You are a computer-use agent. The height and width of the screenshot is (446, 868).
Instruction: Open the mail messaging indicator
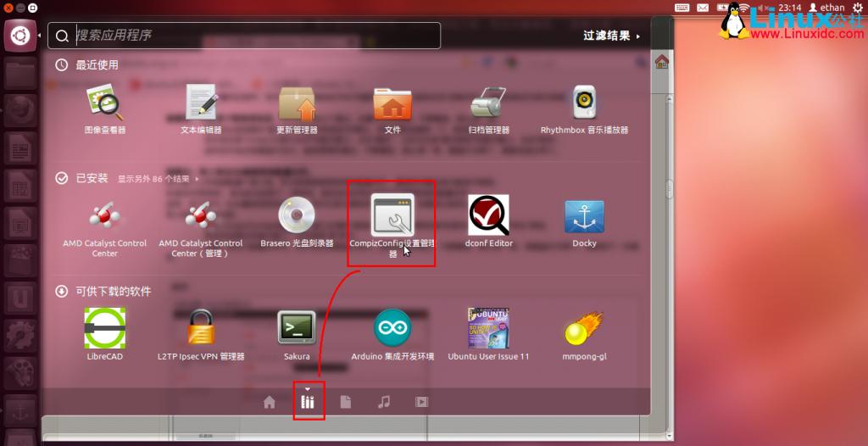tap(703, 7)
